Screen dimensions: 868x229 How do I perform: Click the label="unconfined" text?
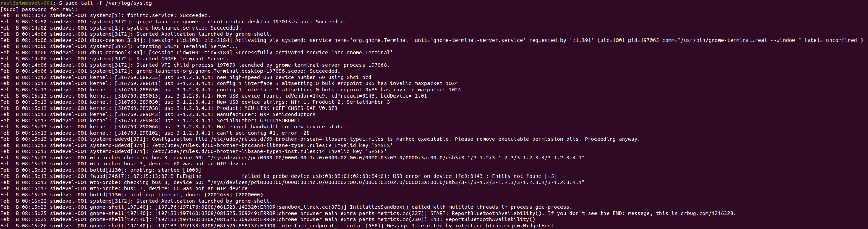[x=833, y=40]
